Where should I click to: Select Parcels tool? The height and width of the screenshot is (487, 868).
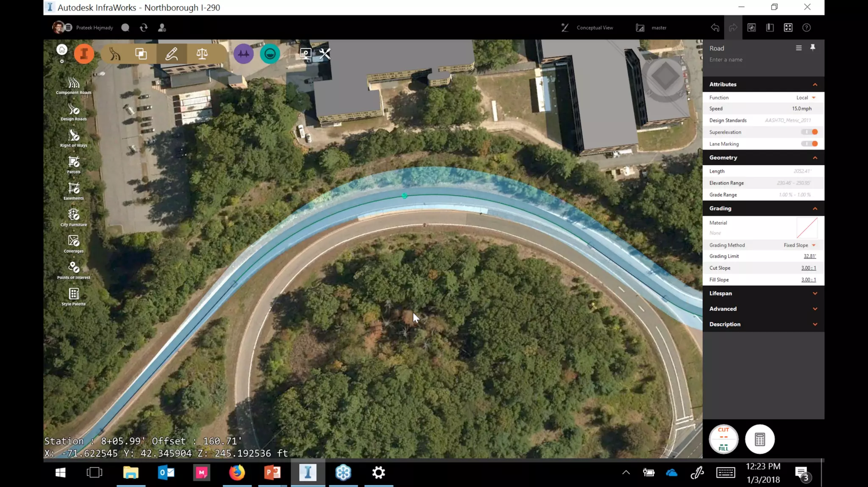pos(74,165)
